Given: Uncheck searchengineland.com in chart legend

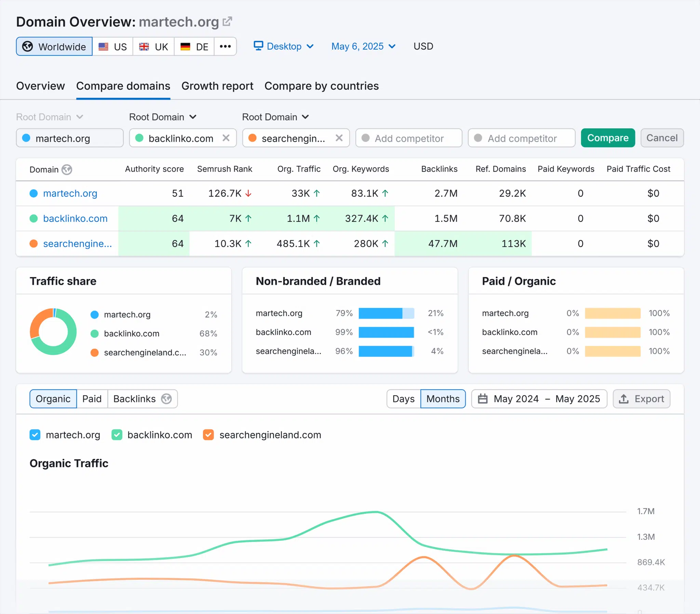Looking at the screenshot, I should (x=208, y=435).
